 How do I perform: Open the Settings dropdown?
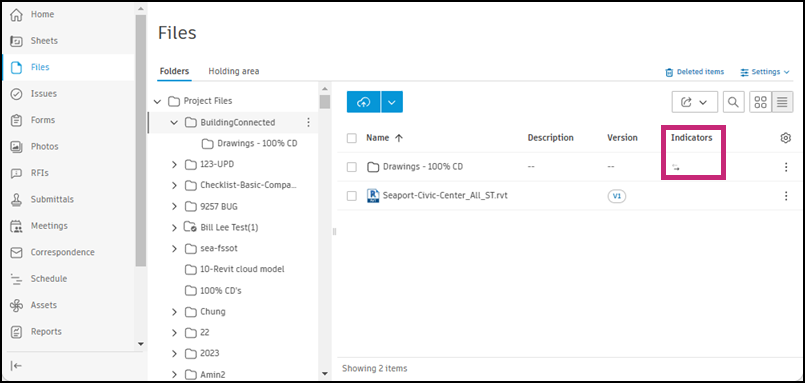pos(764,72)
